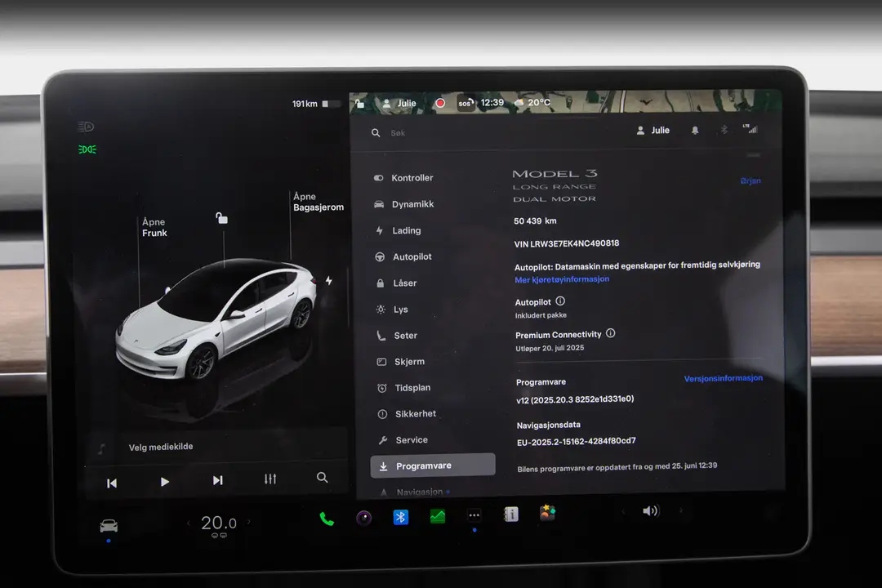The width and height of the screenshot is (882, 588).
Task: Tap the auto high beam indicator
Action: pyautogui.click(x=86, y=127)
